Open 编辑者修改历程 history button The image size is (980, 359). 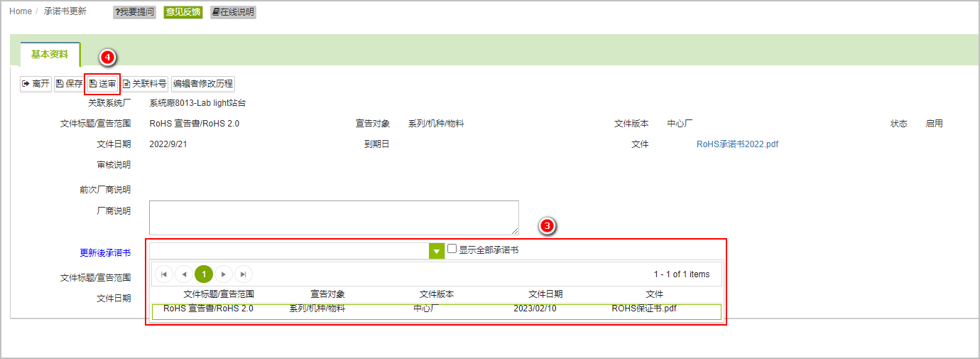coord(203,84)
